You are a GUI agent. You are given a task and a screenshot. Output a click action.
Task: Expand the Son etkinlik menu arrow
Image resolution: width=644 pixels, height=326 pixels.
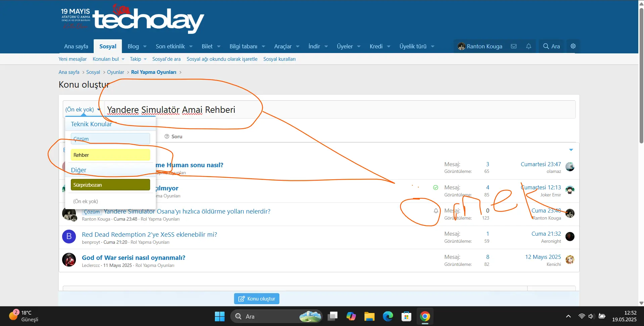[x=191, y=46]
